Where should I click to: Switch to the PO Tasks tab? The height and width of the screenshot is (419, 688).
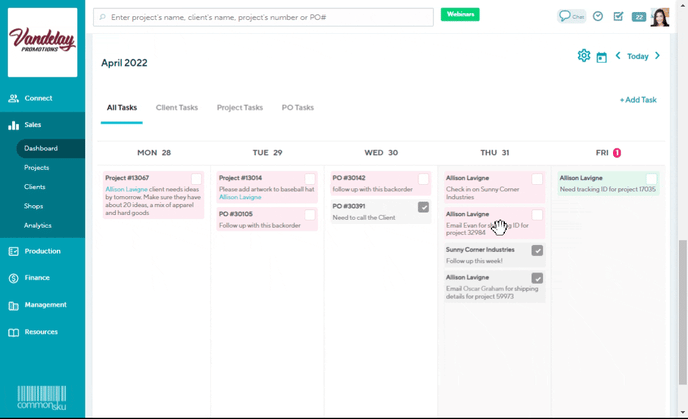pos(297,107)
